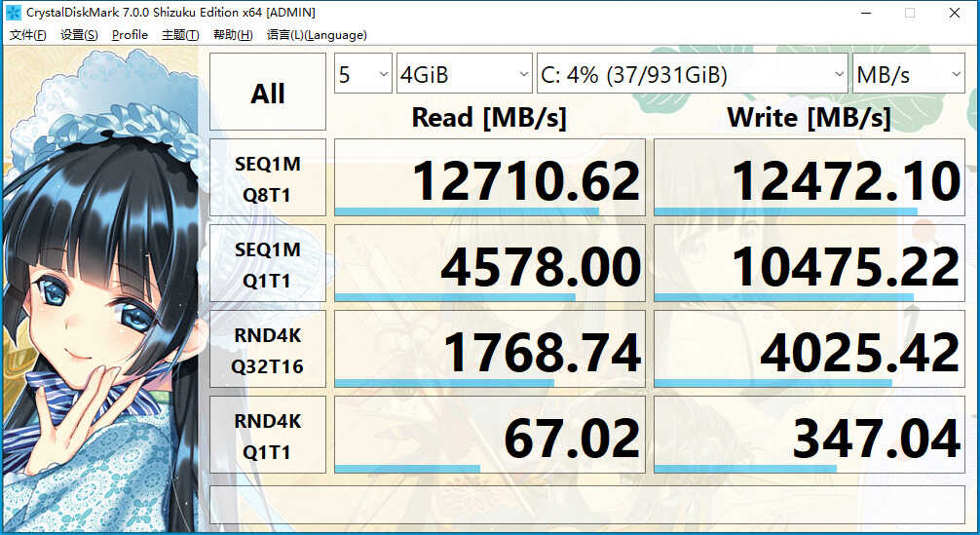Click the read result 12710.62
980x535 pixels.
point(490,177)
